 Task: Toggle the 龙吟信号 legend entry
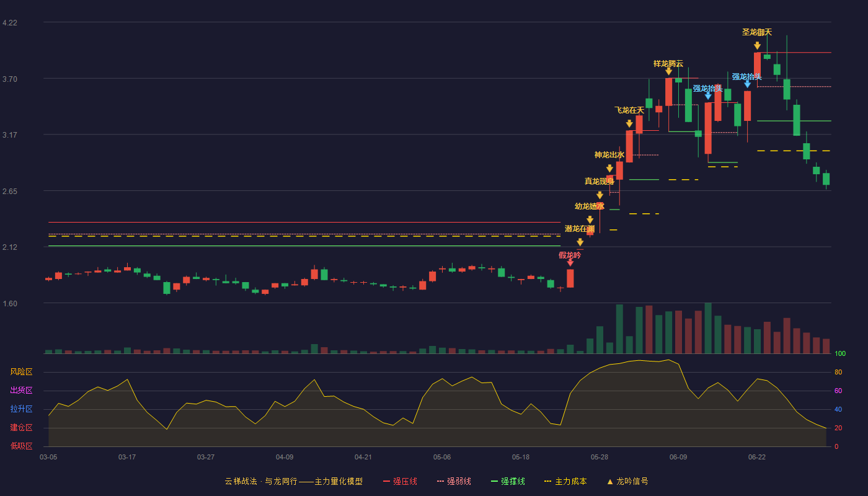click(x=627, y=481)
